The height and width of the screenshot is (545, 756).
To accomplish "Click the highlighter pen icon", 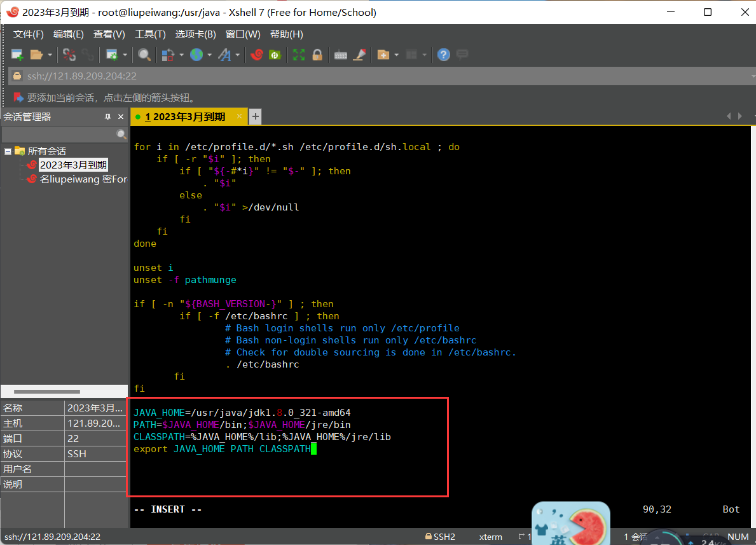I will [x=360, y=55].
